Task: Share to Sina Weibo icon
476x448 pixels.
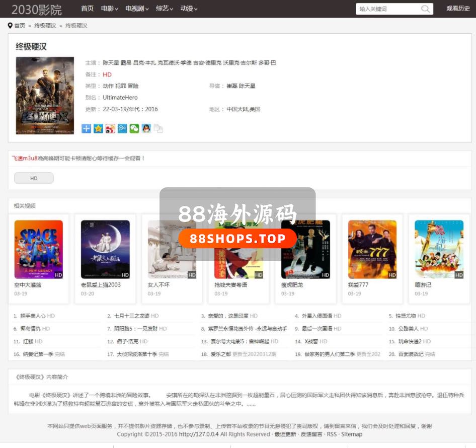Action: [110, 129]
